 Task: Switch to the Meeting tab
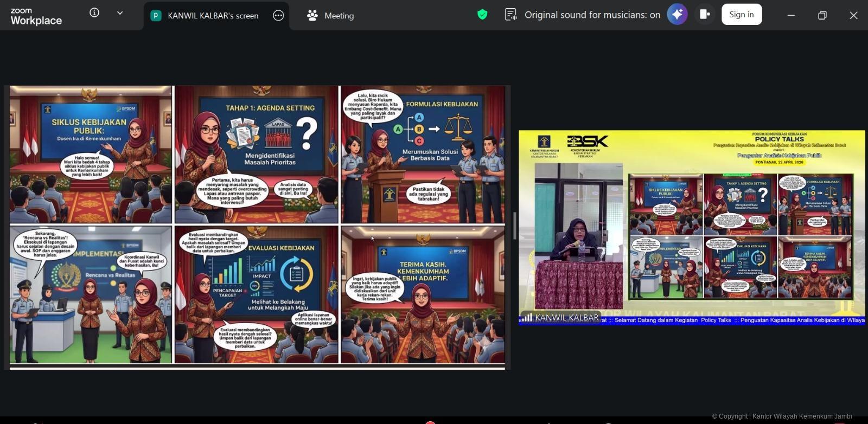[330, 16]
